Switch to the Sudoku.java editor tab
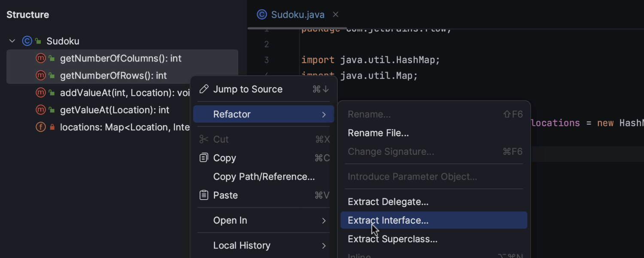The image size is (644, 258). pyautogui.click(x=297, y=15)
